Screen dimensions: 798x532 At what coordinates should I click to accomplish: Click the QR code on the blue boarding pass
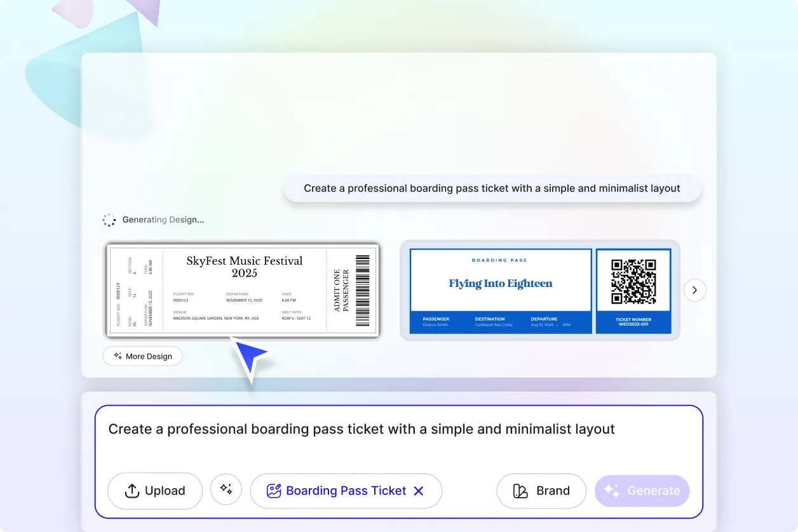point(633,280)
